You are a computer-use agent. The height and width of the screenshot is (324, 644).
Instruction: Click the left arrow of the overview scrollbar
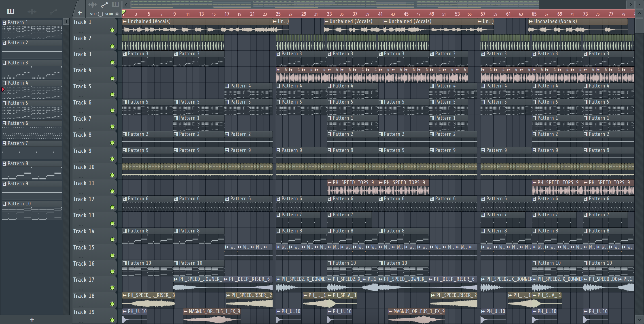click(x=126, y=4)
